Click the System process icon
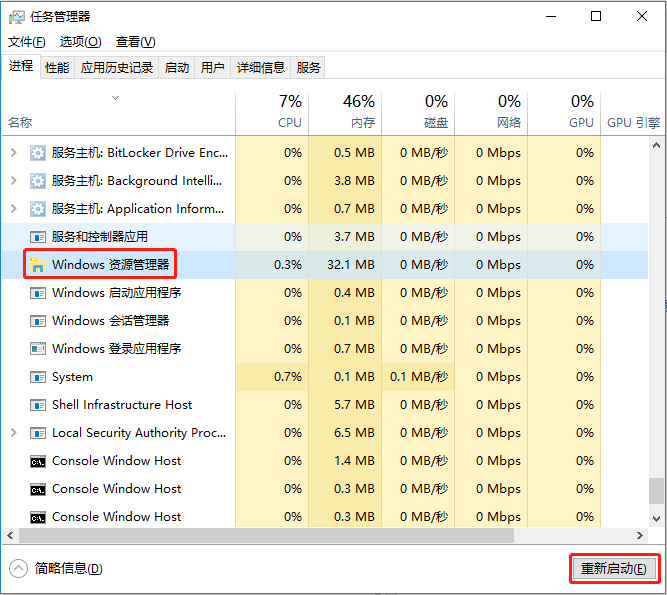 (x=37, y=377)
